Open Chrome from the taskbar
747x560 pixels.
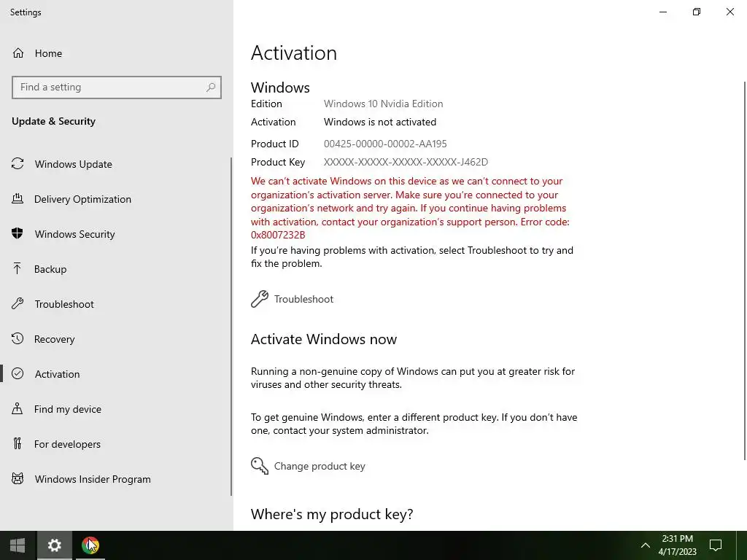[x=90, y=545]
